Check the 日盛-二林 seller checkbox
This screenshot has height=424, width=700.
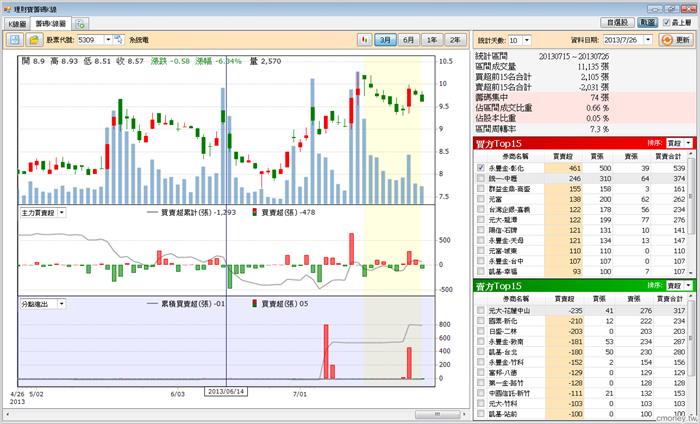coord(480,331)
